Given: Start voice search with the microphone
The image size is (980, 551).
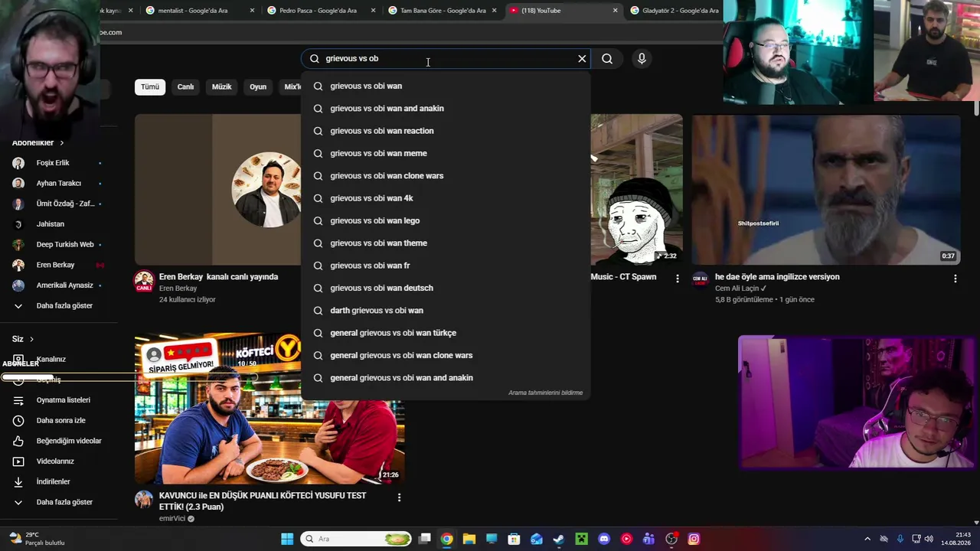Looking at the screenshot, I should point(642,58).
